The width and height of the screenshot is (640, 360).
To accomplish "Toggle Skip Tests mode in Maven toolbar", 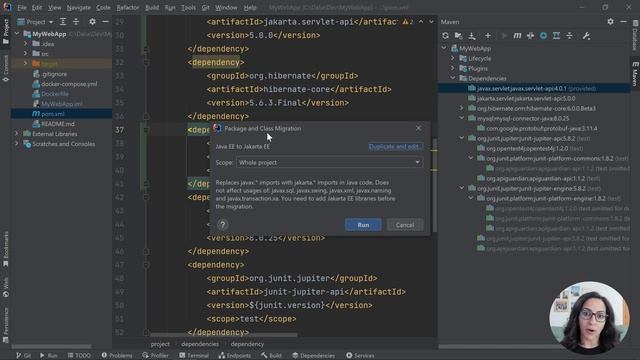I will 543,36.
